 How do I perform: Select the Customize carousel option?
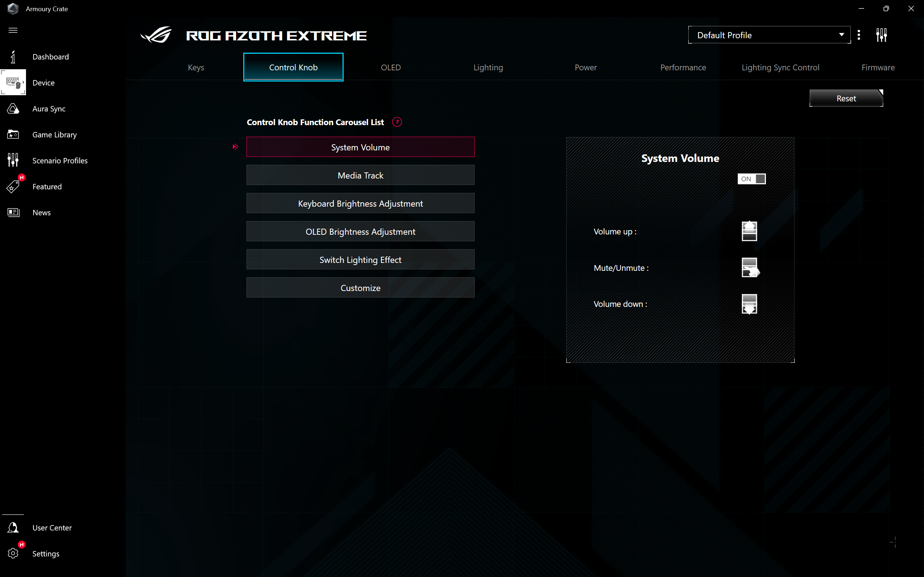pyautogui.click(x=360, y=288)
